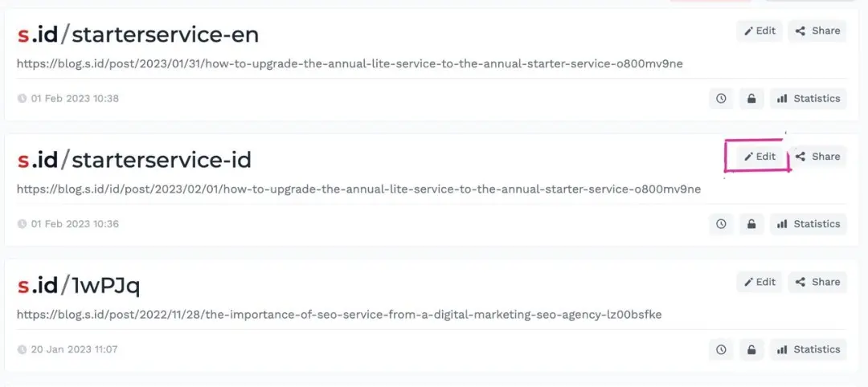Open the SEO service blog destination URL
The width and height of the screenshot is (868, 387).
(339, 314)
